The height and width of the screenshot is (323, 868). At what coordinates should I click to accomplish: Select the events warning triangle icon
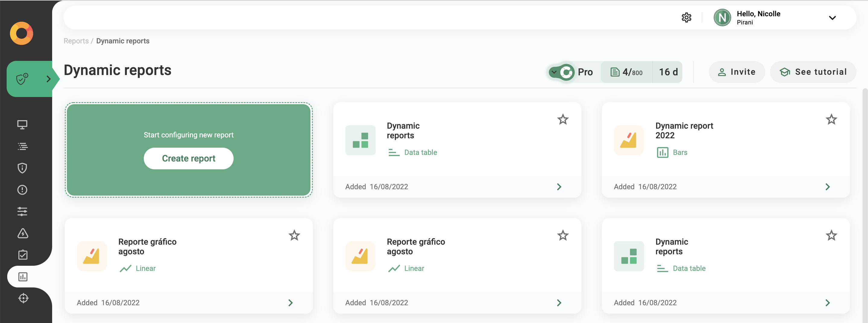click(22, 233)
